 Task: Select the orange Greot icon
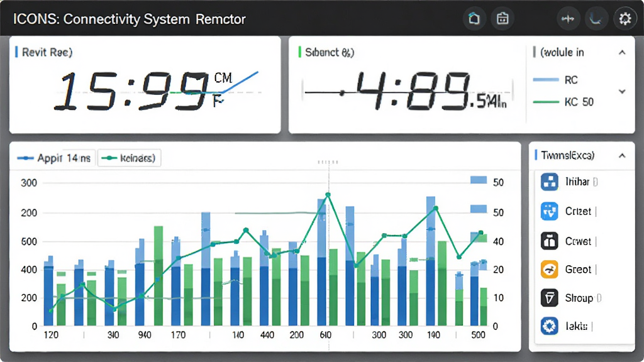click(549, 269)
